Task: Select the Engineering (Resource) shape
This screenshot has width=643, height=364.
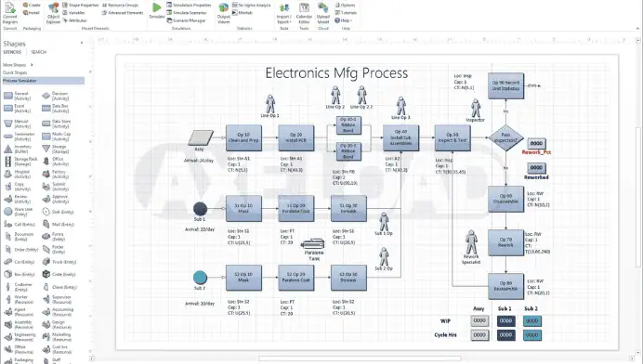Action: click(x=20, y=337)
